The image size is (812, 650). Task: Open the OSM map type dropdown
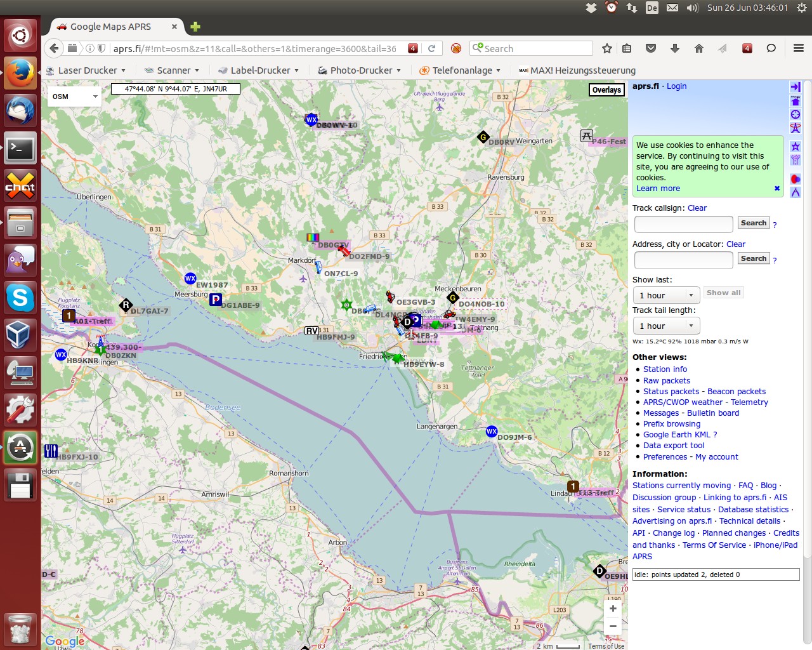tap(75, 96)
